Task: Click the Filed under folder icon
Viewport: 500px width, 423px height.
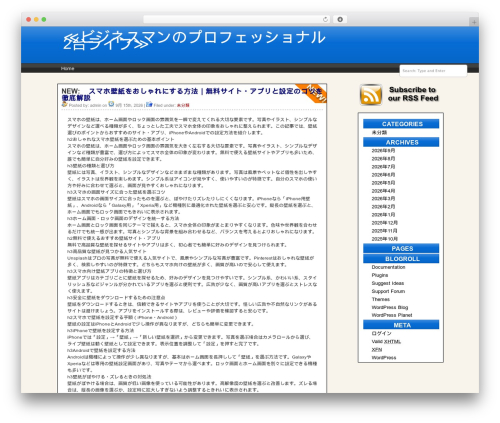Action: pos(149,104)
